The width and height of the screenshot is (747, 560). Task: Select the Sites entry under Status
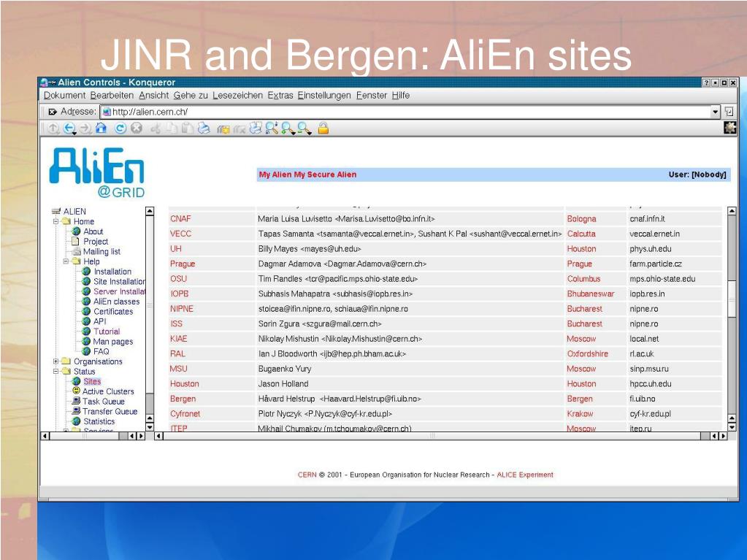click(x=92, y=381)
